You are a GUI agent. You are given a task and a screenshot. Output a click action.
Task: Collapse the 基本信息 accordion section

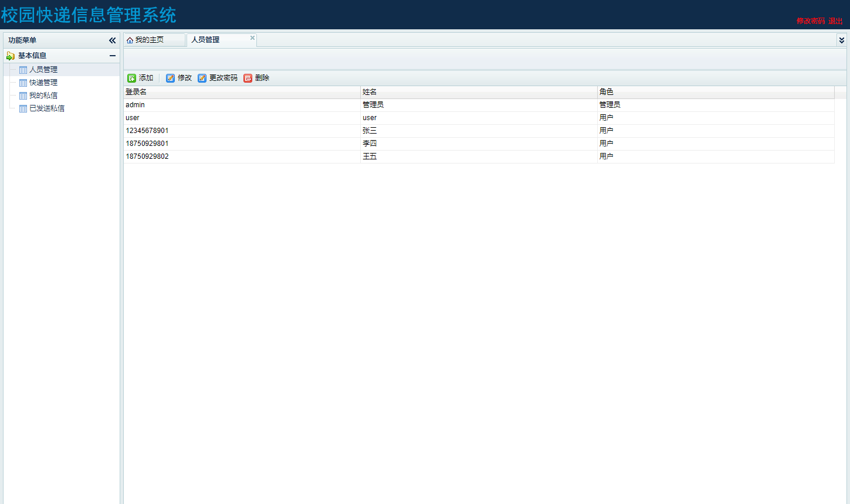(x=113, y=56)
